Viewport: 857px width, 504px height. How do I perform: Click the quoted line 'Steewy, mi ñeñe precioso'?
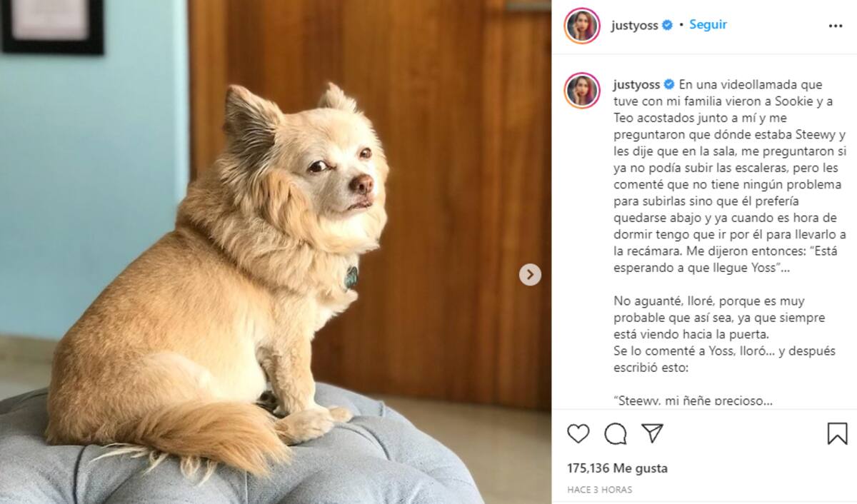693,400
